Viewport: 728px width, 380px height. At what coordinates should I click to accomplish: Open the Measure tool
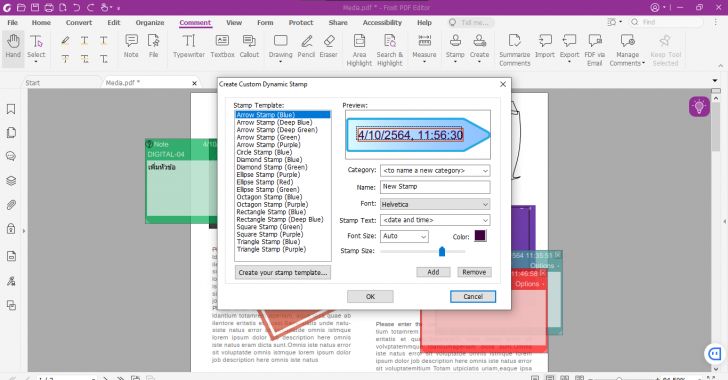(x=424, y=46)
